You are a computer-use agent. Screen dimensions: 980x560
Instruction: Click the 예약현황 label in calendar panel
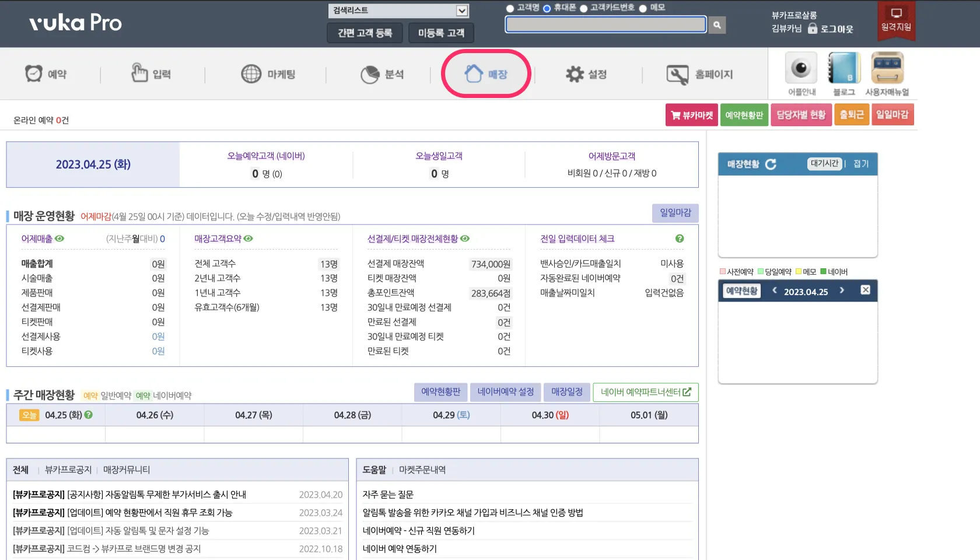pyautogui.click(x=741, y=290)
